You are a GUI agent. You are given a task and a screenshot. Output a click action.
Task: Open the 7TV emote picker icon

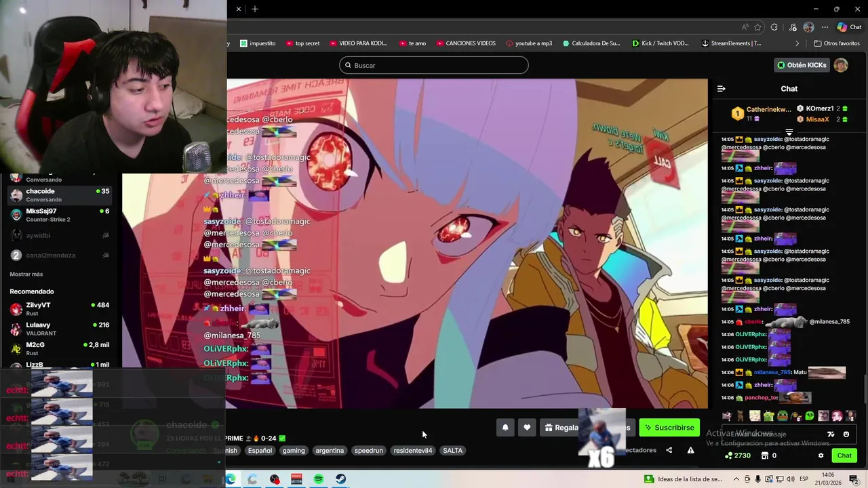pyautogui.click(x=831, y=434)
